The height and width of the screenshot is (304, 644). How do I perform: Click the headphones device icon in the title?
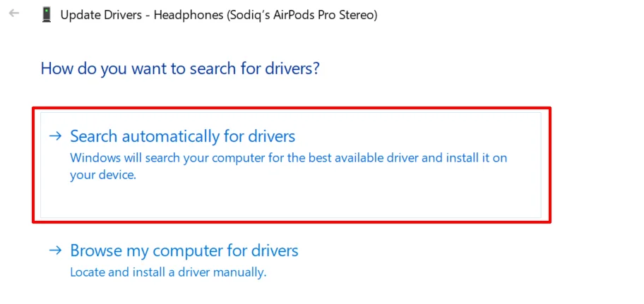click(x=46, y=16)
